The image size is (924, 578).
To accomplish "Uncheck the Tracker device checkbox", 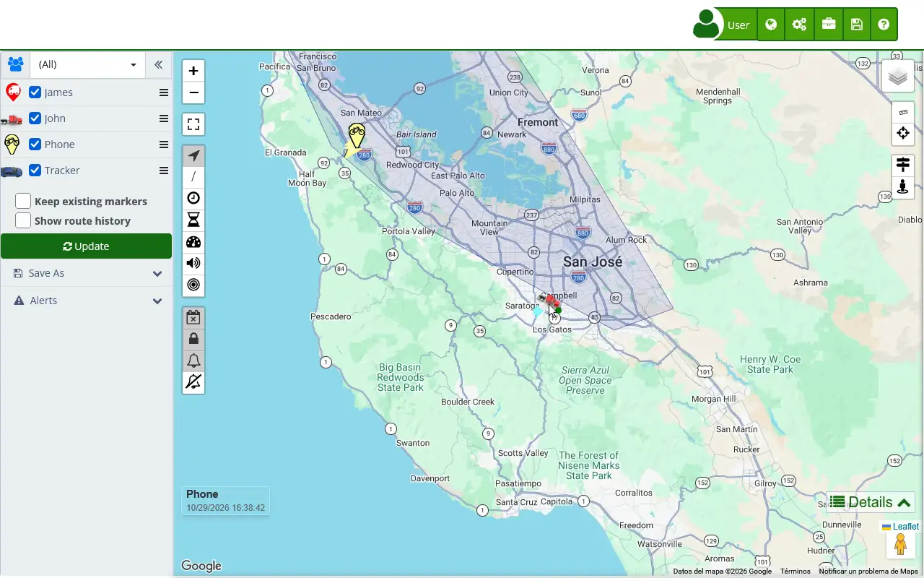I will click(x=35, y=171).
